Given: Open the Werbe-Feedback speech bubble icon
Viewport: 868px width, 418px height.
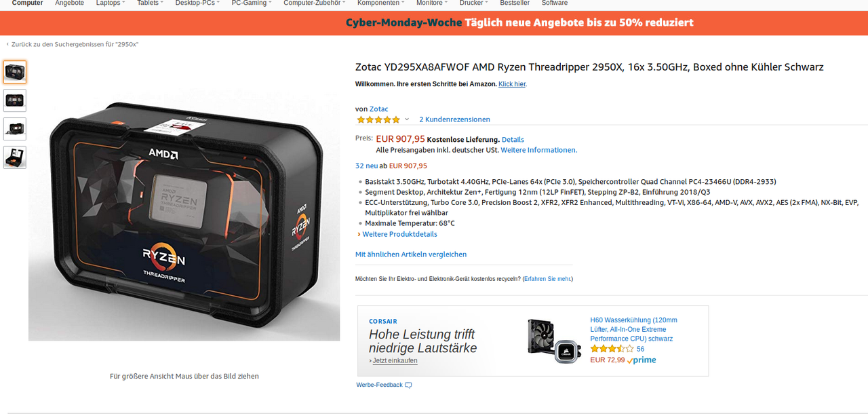Looking at the screenshot, I should click(408, 385).
